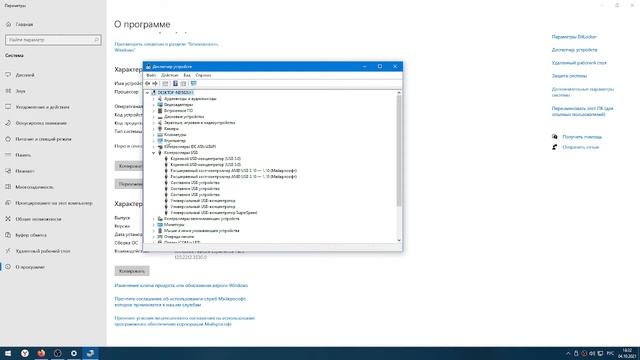This screenshot has width=640, height=360.
Task: Click the Device Manager vertical scrollbar thumb
Action: coord(399,151)
